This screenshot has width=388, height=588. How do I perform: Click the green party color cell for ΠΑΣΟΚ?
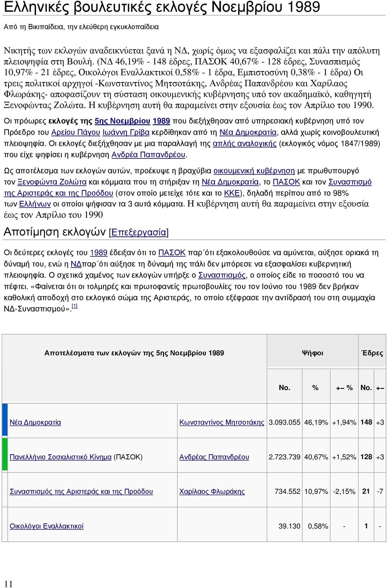(5, 455)
